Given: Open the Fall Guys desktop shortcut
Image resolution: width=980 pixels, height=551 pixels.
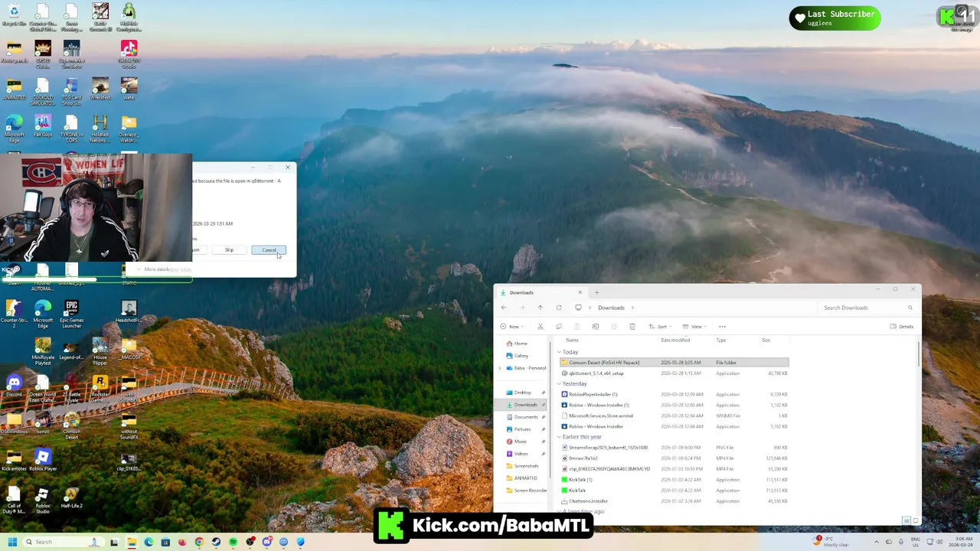Looking at the screenshot, I should click(43, 126).
